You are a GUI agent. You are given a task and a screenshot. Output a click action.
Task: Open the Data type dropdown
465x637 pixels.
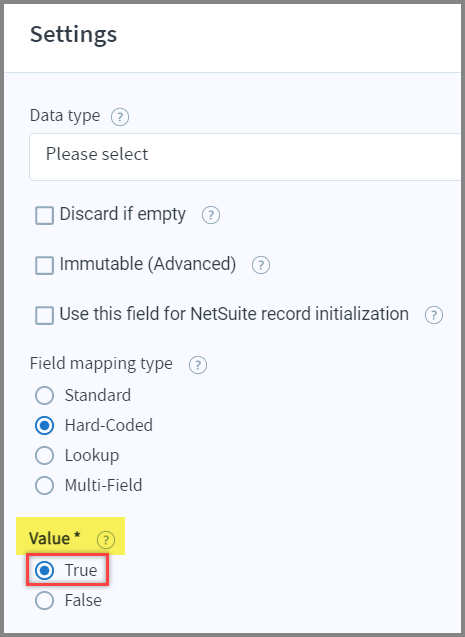[x=245, y=156]
